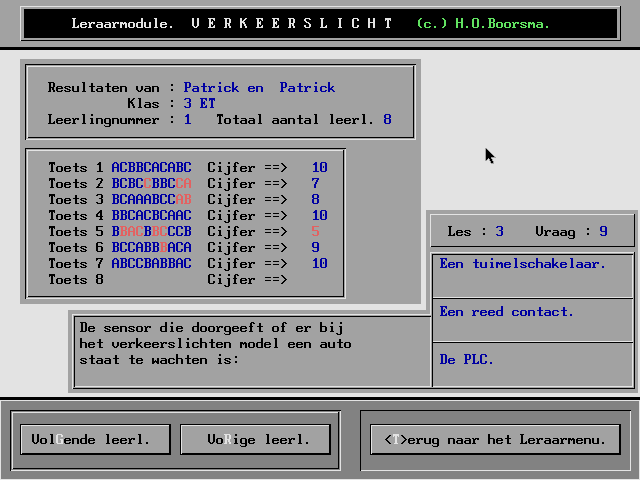Image resolution: width=640 pixels, height=480 pixels.
Task: Click the Totaal aantal leerl. value 8
Action: [387, 120]
